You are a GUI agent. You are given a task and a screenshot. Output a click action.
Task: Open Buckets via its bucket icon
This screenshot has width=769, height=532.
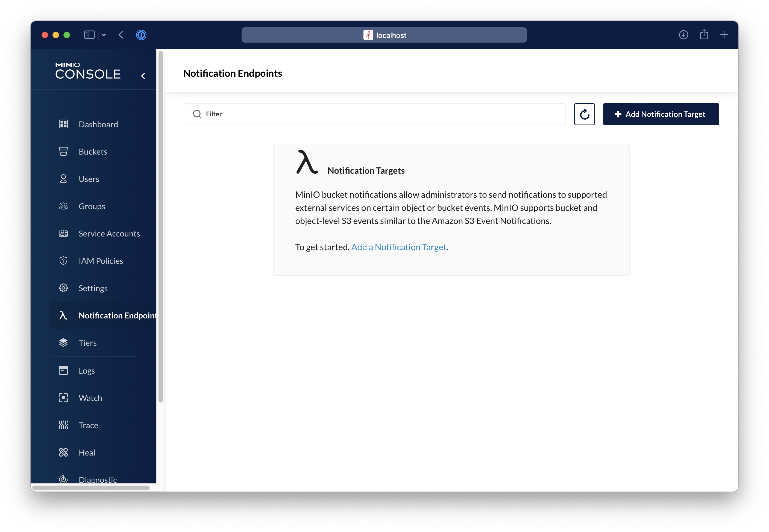(63, 152)
